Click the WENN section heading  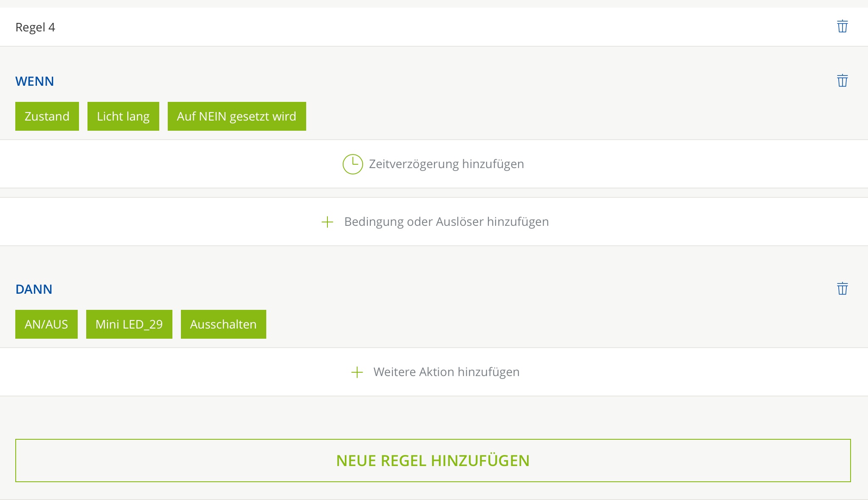34,81
